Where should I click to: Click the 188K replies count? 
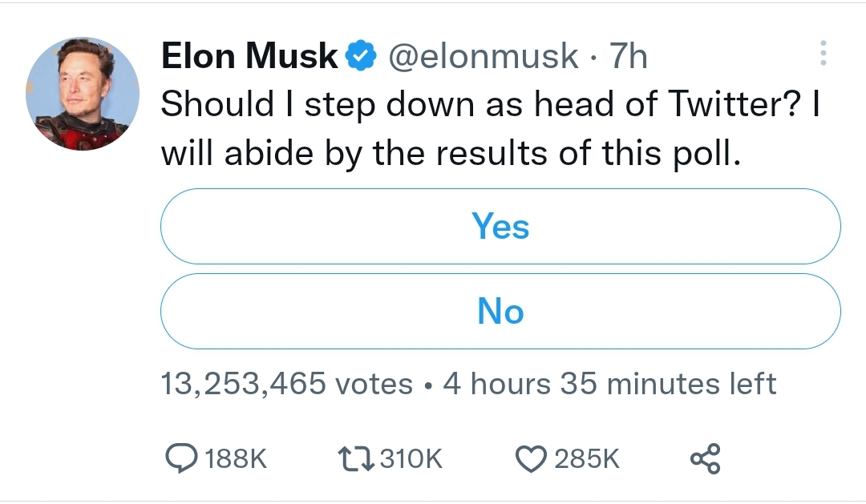[x=234, y=458]
